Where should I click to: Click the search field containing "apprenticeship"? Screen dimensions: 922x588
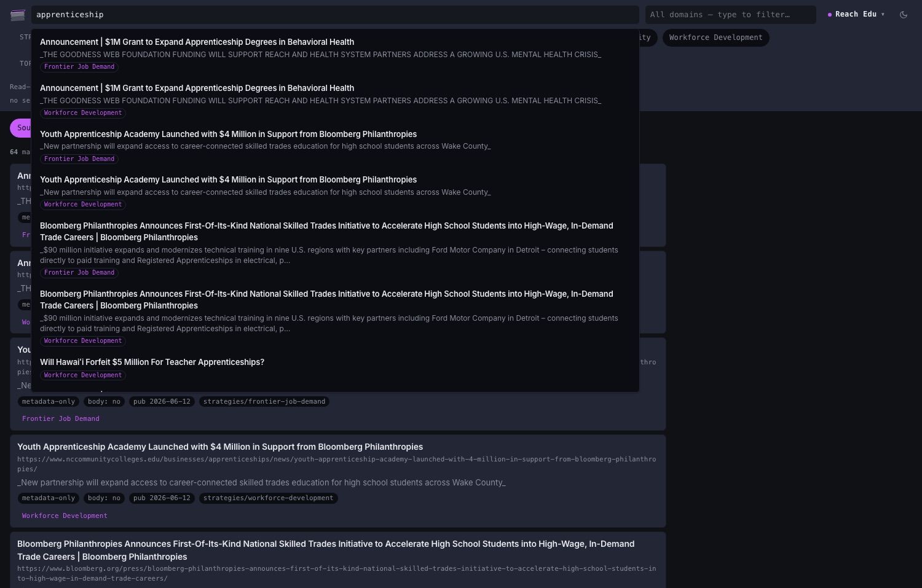click(335, 15)
